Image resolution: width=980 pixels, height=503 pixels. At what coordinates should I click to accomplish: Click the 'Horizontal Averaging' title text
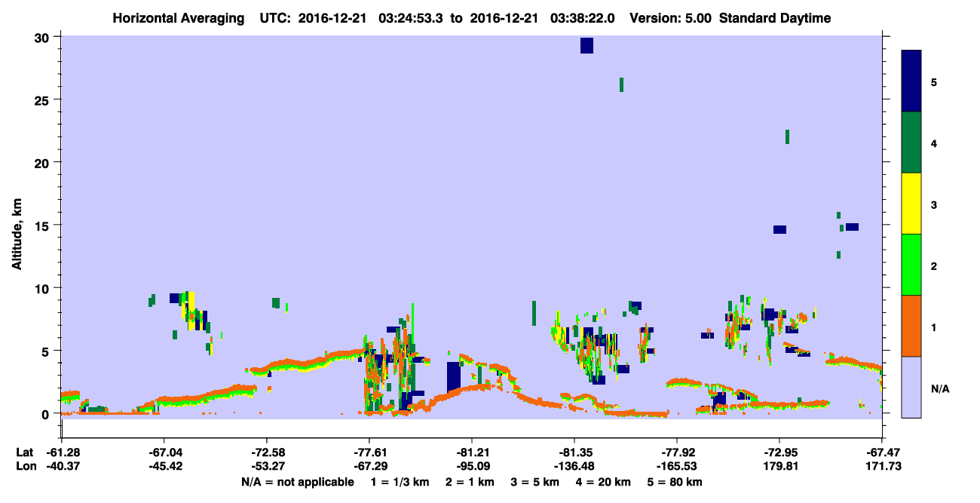(177, 18)
